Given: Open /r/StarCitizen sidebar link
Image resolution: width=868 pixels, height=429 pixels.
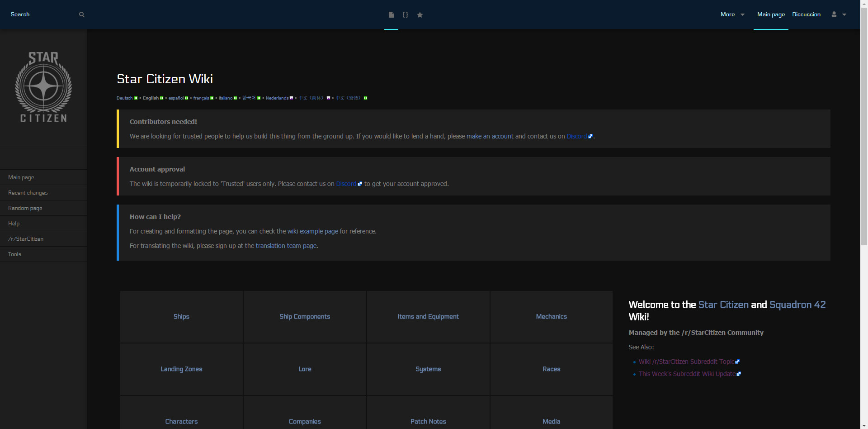Looking at the screenshot, I should click(x=43, y=239).
